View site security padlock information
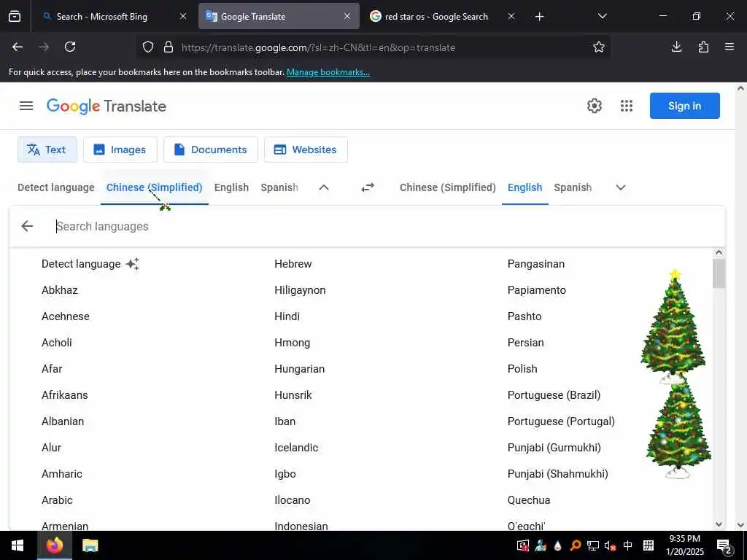 coord(169,47)
